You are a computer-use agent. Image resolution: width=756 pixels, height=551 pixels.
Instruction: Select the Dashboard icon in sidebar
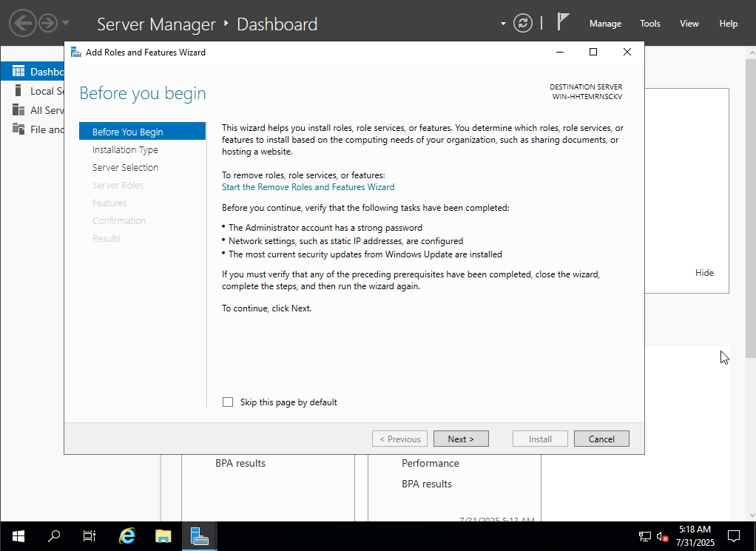(18, 72)
